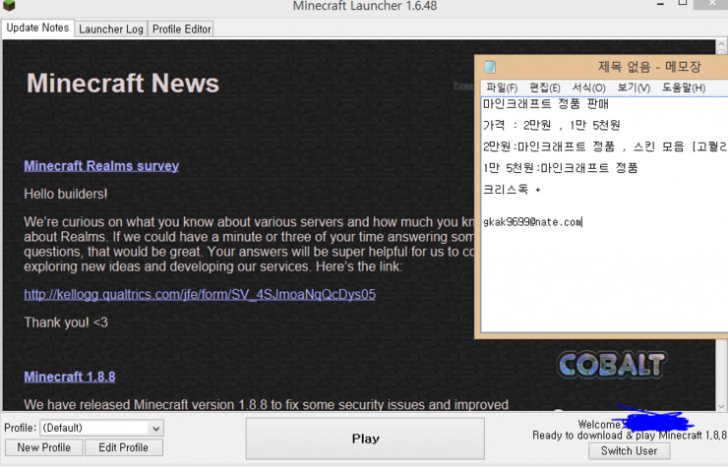The image size is (728, 467).
Task: Open the 파일(F) menu in Notepad
Action: tap(501, 88)
